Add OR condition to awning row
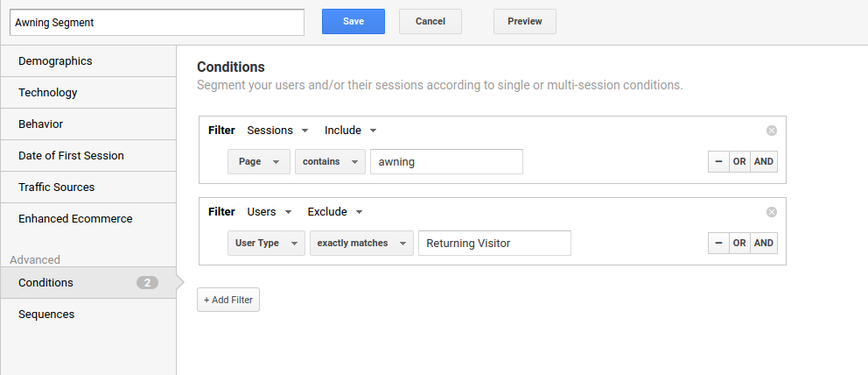The width and height of the screenshot is (868, 375). 739,162
